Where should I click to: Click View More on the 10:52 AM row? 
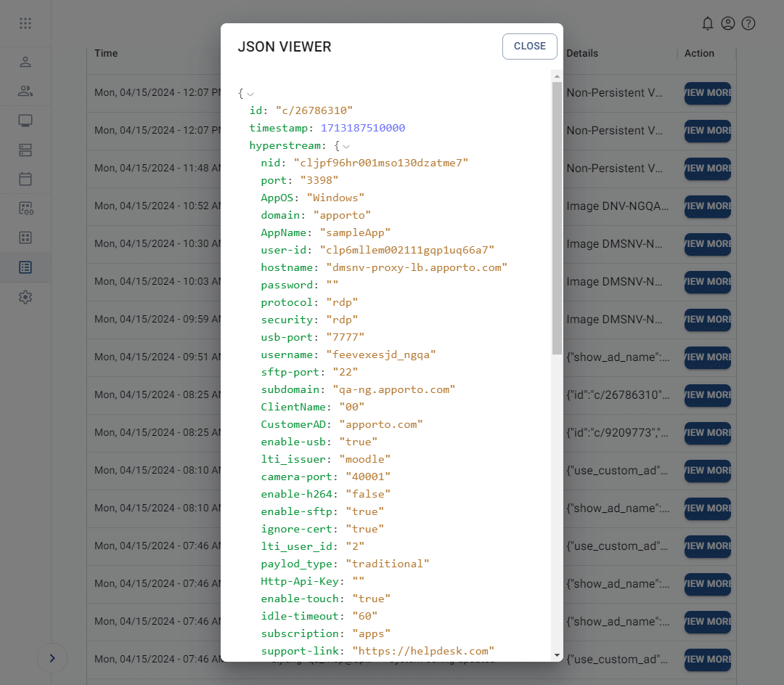[x=707, y=206]
